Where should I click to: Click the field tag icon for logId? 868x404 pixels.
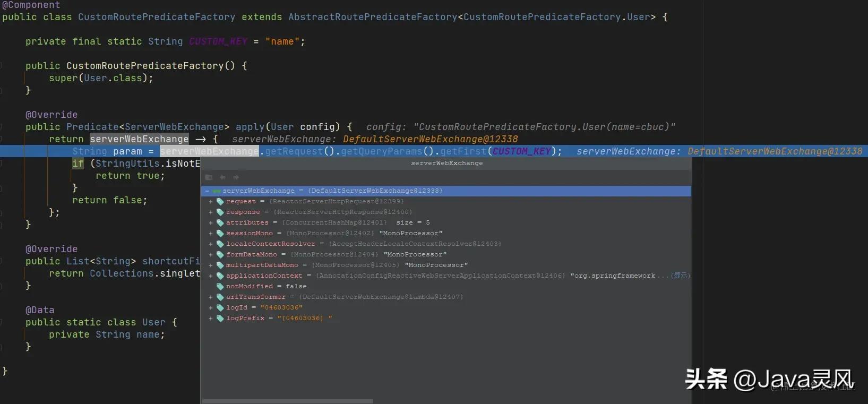pos(220,308)
